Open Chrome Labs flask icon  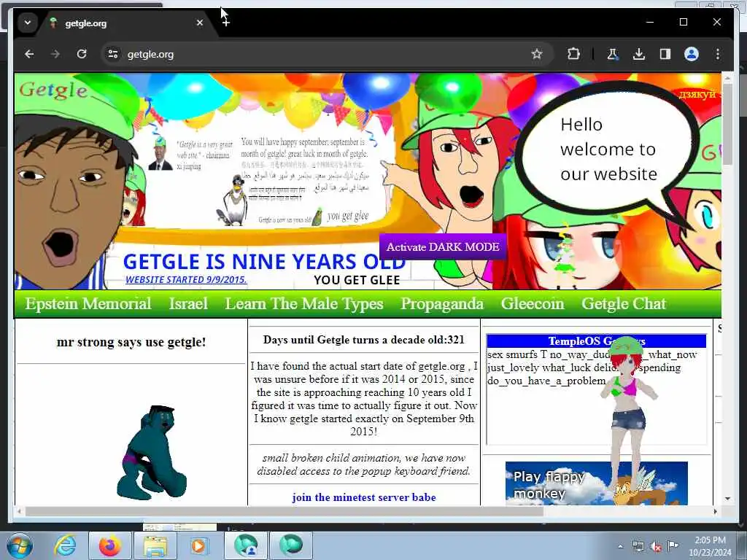(x=612, y=54)
